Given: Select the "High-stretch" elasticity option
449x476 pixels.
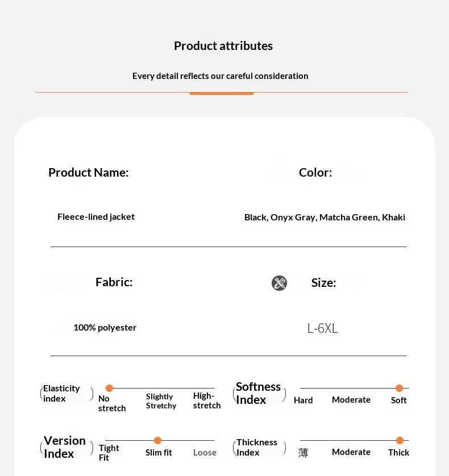Looking at the screenshot, I should [x=206, y=400].
